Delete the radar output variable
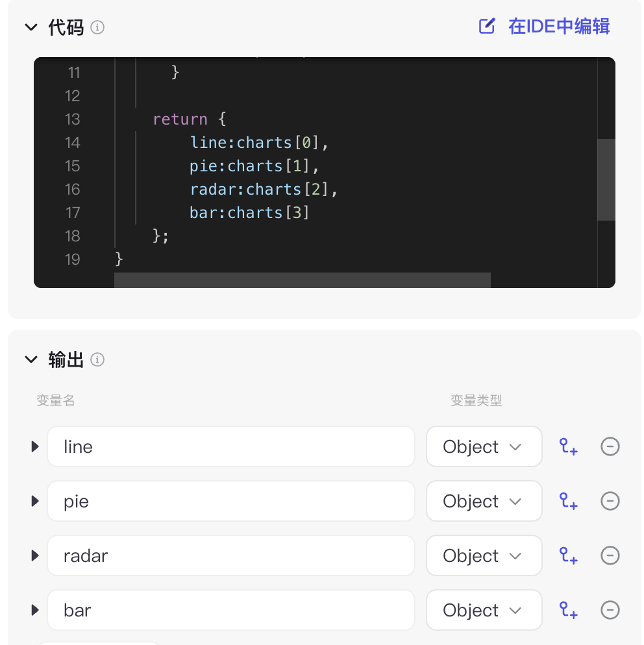 610,555
